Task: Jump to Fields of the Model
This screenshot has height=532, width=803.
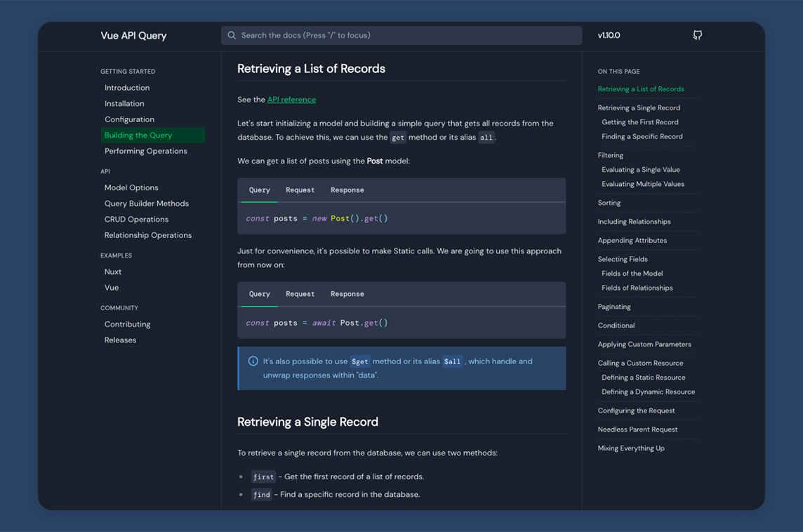Action: pyautogui.click(x=632, y=274)
